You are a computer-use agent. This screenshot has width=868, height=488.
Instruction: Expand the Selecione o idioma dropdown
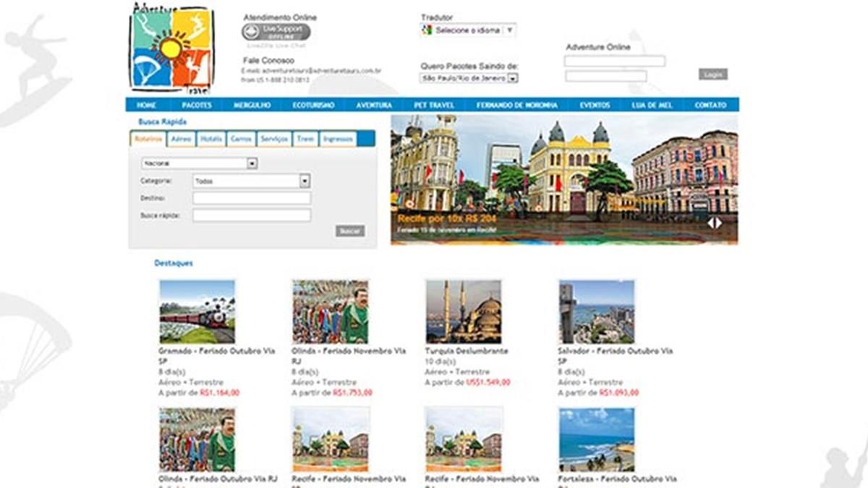[x=469, y=30]
